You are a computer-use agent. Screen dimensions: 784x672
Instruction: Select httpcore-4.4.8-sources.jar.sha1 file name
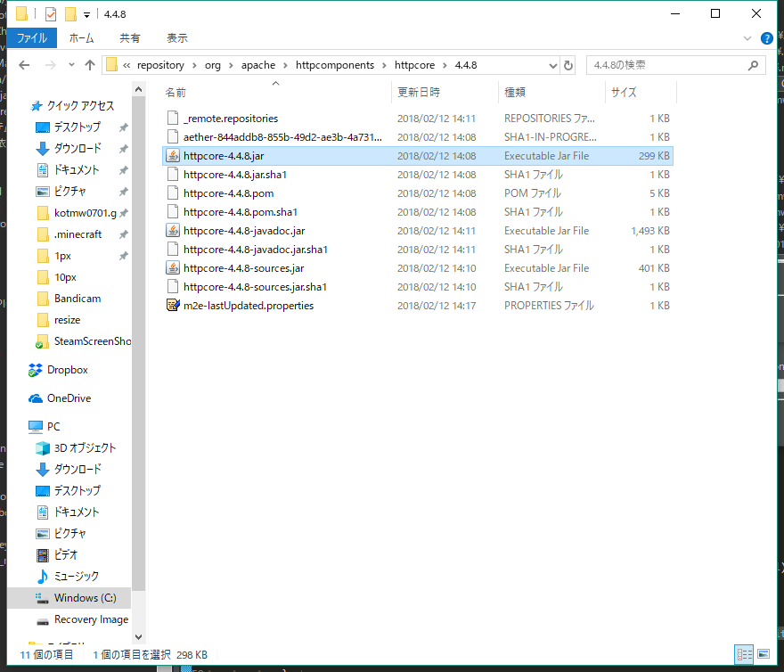(x=255, y=287)
